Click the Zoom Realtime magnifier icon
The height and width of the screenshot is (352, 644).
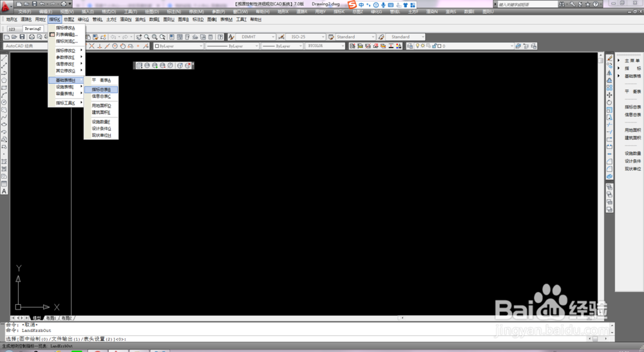pos(147,37)
